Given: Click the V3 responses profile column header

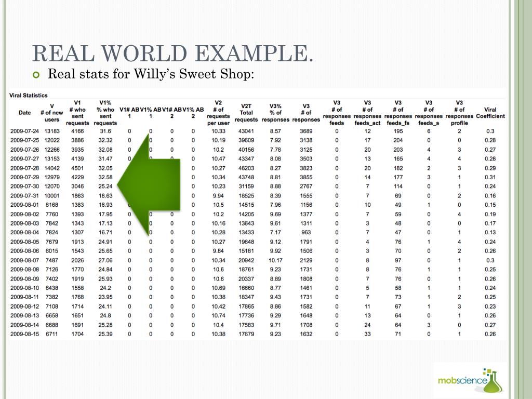Looking at the screenshot, I should pos(459,113).
